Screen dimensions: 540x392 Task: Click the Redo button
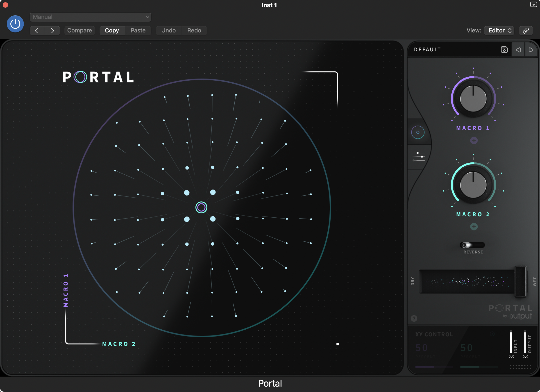194,30
